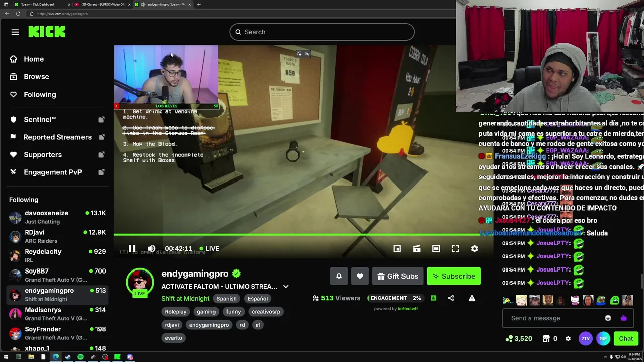
Task: Follow endygamingpro with the heart button
Action: [360, 276]
